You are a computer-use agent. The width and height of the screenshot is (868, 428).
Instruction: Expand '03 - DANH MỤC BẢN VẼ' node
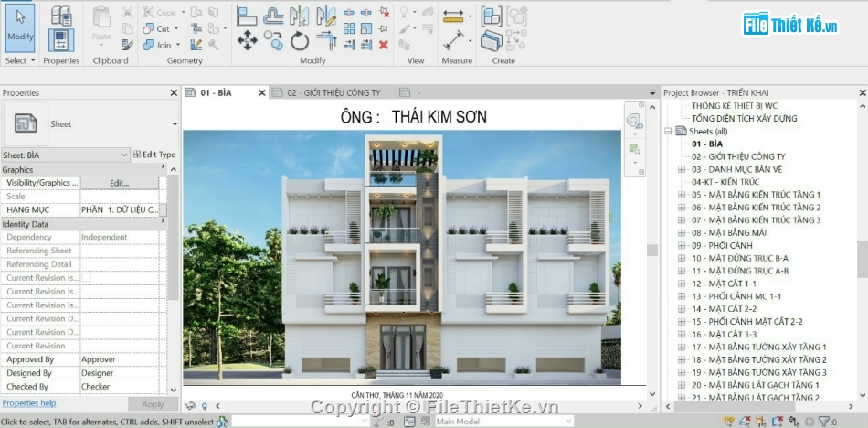(x=682, y=169)
